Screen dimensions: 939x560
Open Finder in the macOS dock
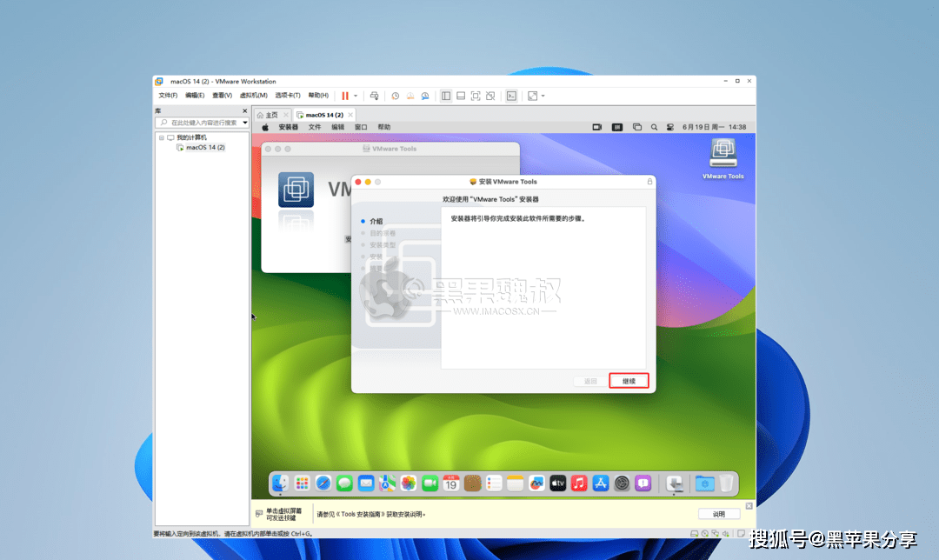click(280, 483)
